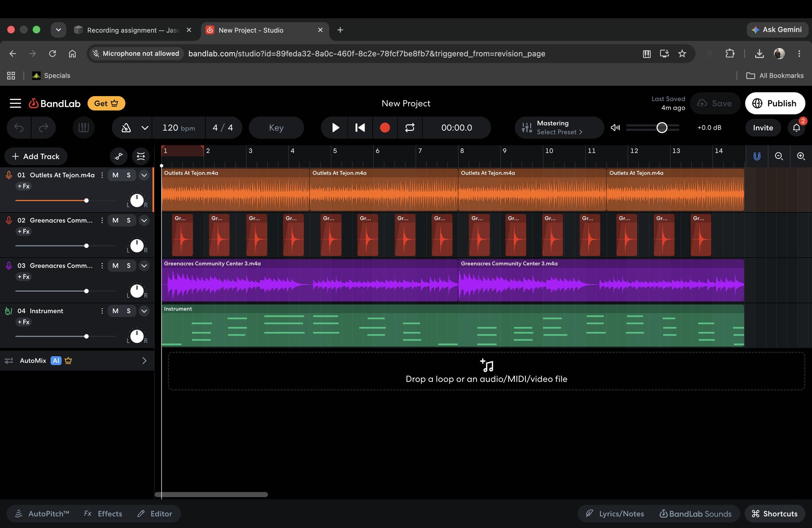Switch to Recording assignment browser tab
Screen dimensions: 812x528
tap(133, 30)
